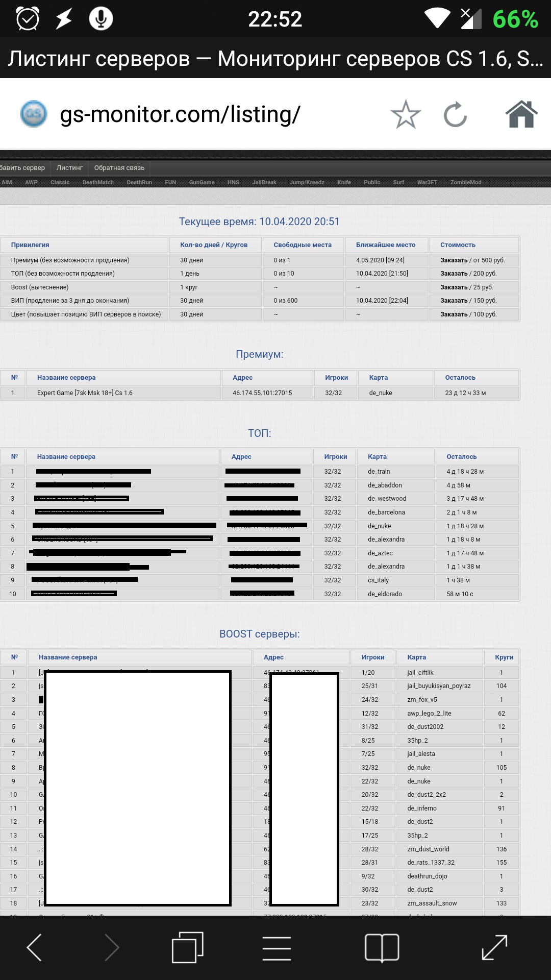The width and height of the screenshot is (551, 980).
Task: Select the HNS category tab
Action: (233, 182)
